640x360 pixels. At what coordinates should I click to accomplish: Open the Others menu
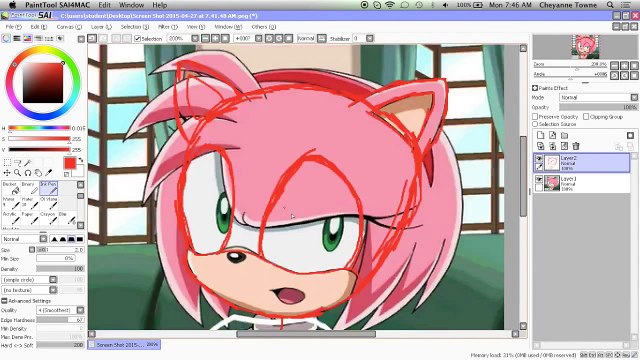click(x=264, y=27)
